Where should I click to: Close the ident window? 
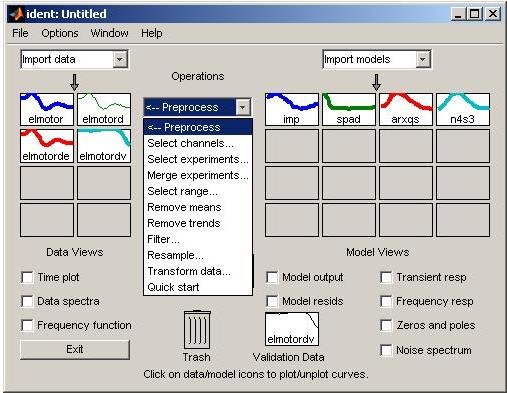[493, 14]
